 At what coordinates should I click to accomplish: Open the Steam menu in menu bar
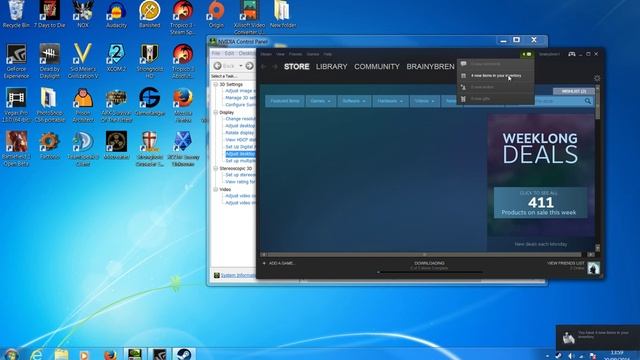pos(266,54)
